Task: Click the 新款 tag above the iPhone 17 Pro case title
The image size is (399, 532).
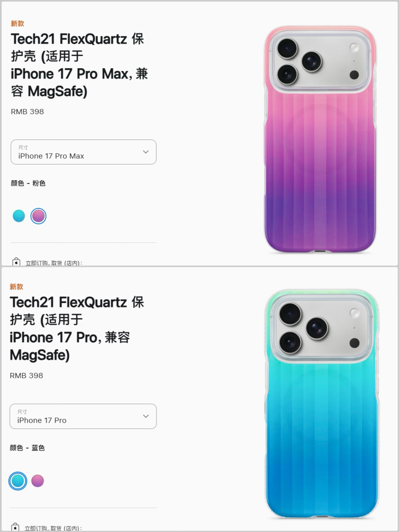Action: tap(16, 287)
